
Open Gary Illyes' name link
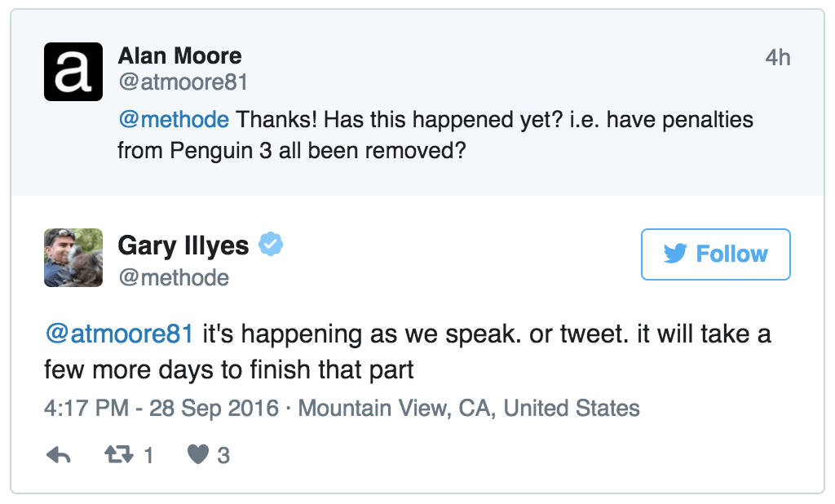coord(183,245)
